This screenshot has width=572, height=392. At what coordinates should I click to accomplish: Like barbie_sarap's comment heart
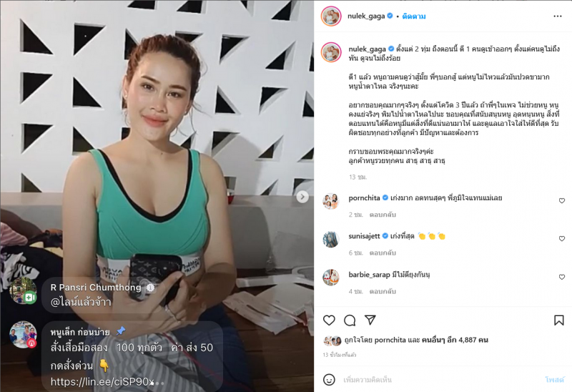click(562, 278)
